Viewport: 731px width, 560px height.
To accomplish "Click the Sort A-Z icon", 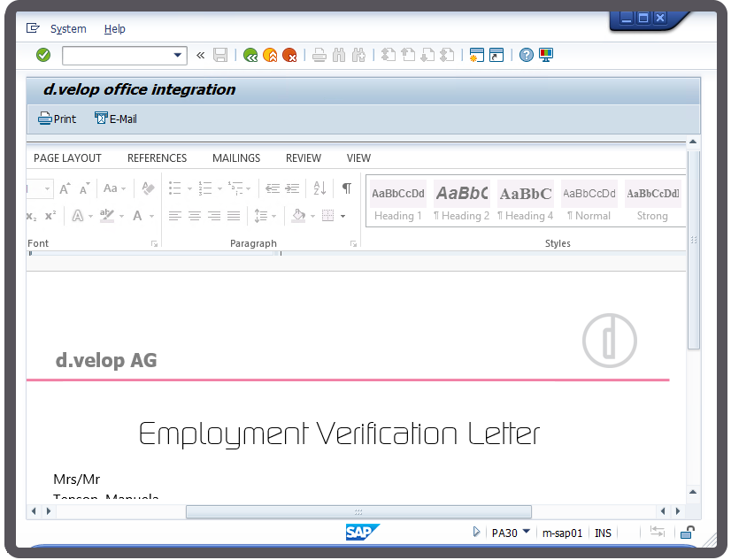I will point(319,188).
